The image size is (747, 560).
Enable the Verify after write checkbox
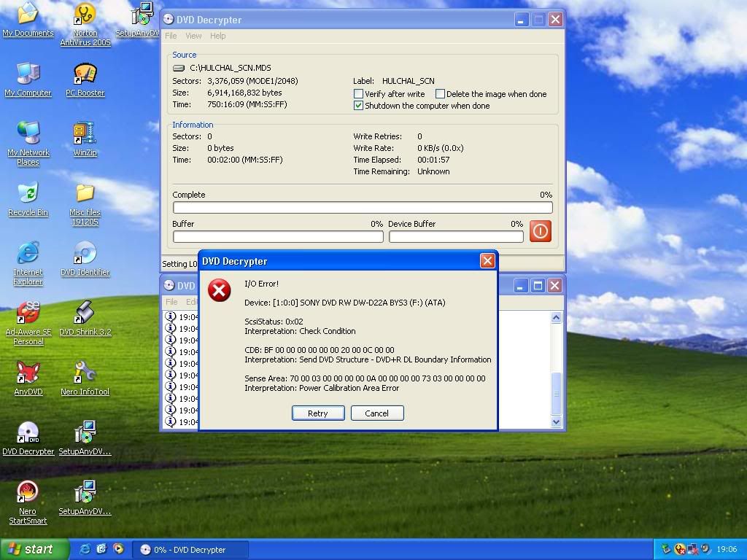pyautogui.click(x=358, y=94)
